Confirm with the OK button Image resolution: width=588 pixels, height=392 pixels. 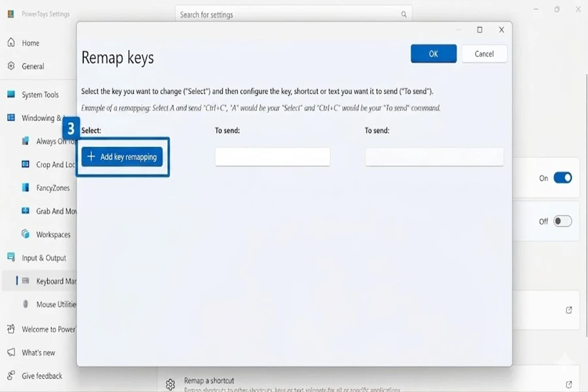[x=434, y=54]
